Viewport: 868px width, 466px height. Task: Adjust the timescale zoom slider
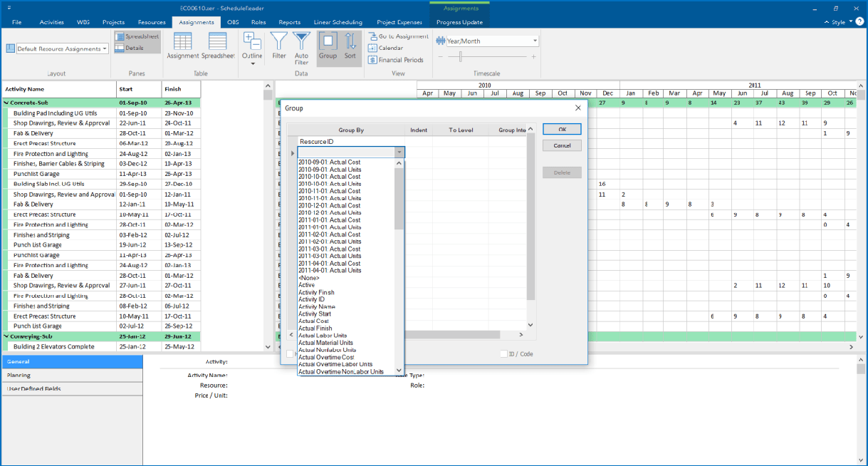pos(461,56)
